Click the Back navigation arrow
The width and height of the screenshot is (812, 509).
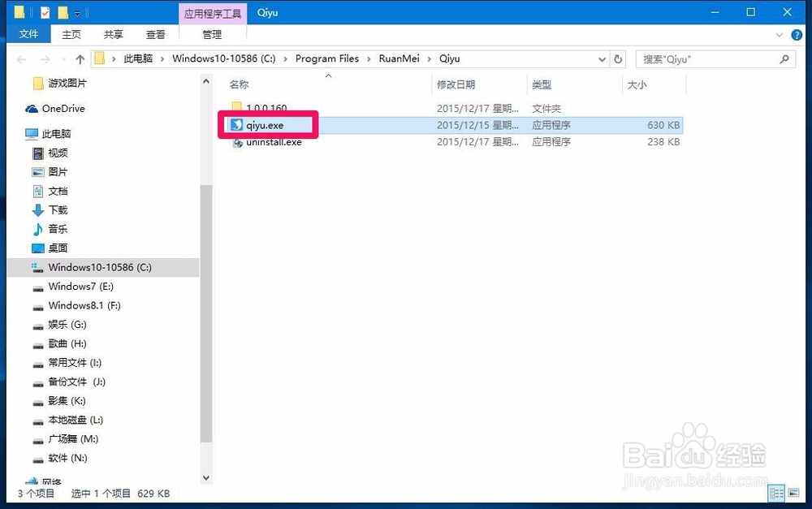tap(22, 59)
